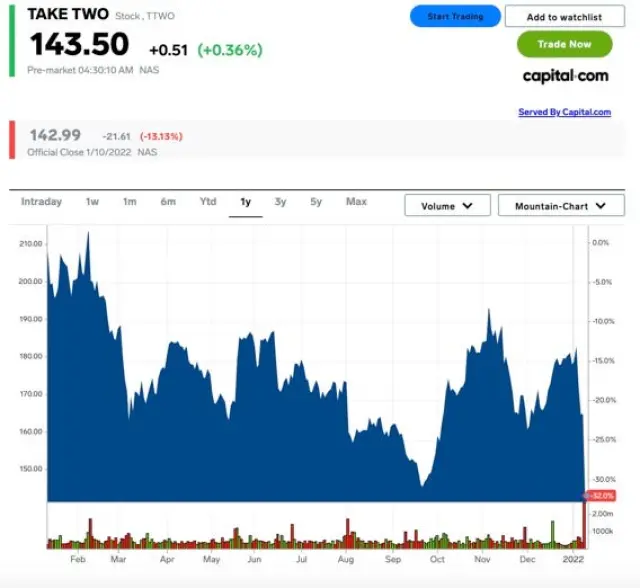Switch to the Intraday timeframe tab

(41, 202)
